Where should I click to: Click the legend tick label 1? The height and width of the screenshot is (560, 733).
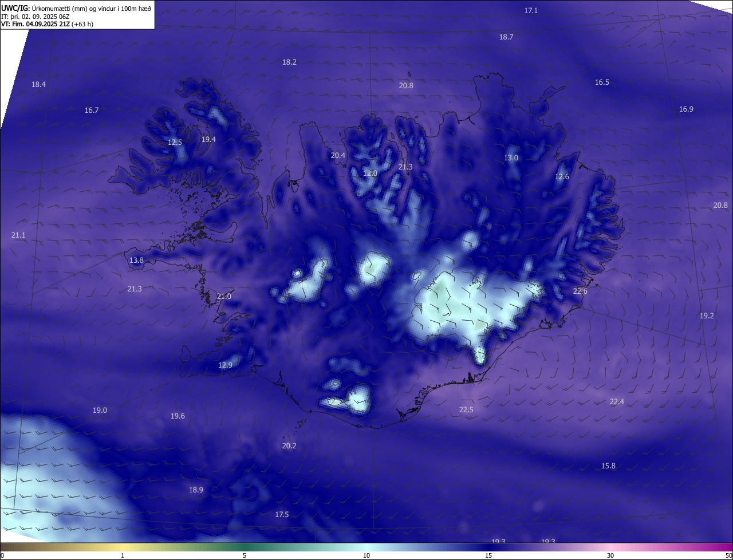click(123, 555)
